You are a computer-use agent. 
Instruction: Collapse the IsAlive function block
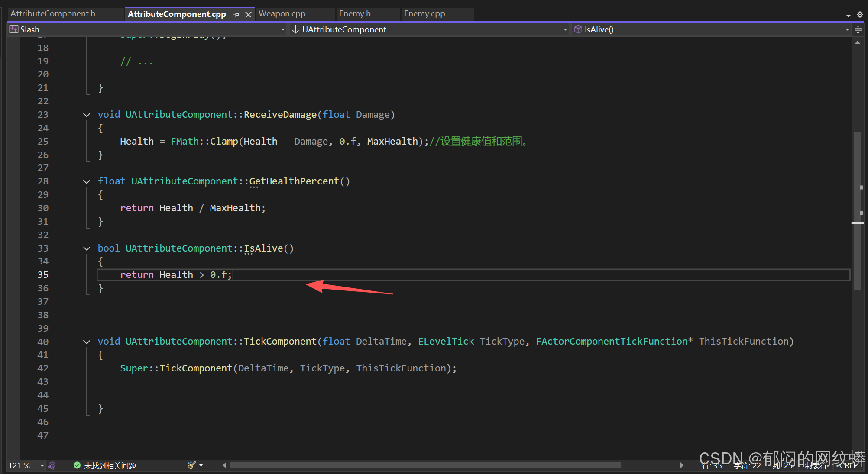point(87,248)
